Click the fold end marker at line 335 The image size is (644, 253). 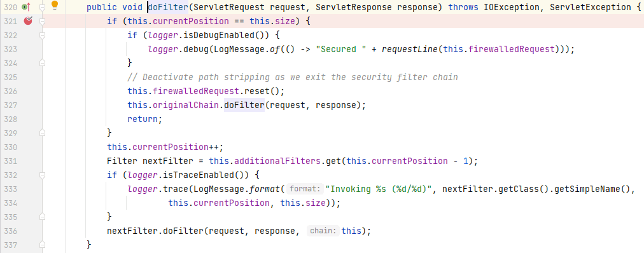(42, 216)
